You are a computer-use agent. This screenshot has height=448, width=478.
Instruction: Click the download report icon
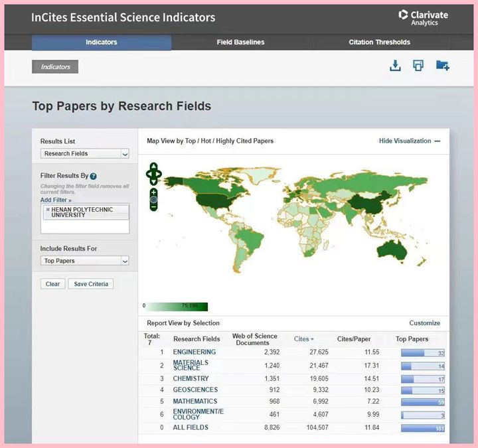[395, 65]
